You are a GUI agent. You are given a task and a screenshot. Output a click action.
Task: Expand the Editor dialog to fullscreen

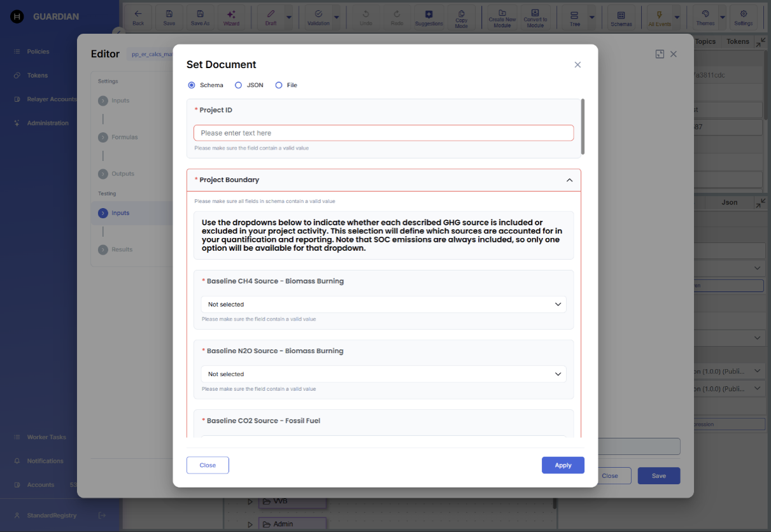pyautogui.click(x=660, y=54)
